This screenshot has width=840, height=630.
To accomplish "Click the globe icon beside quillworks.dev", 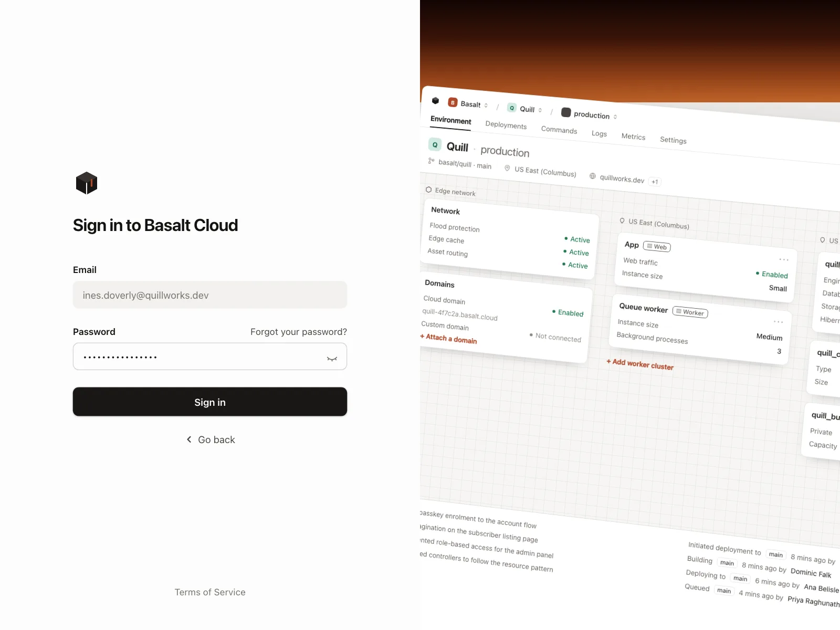I will point(593,176).
